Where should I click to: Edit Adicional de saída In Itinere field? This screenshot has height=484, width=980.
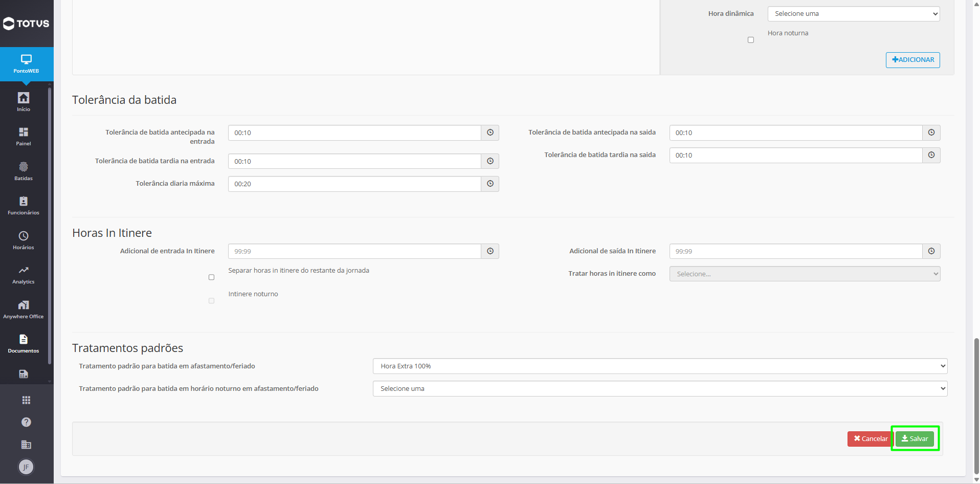click(796, 251)
